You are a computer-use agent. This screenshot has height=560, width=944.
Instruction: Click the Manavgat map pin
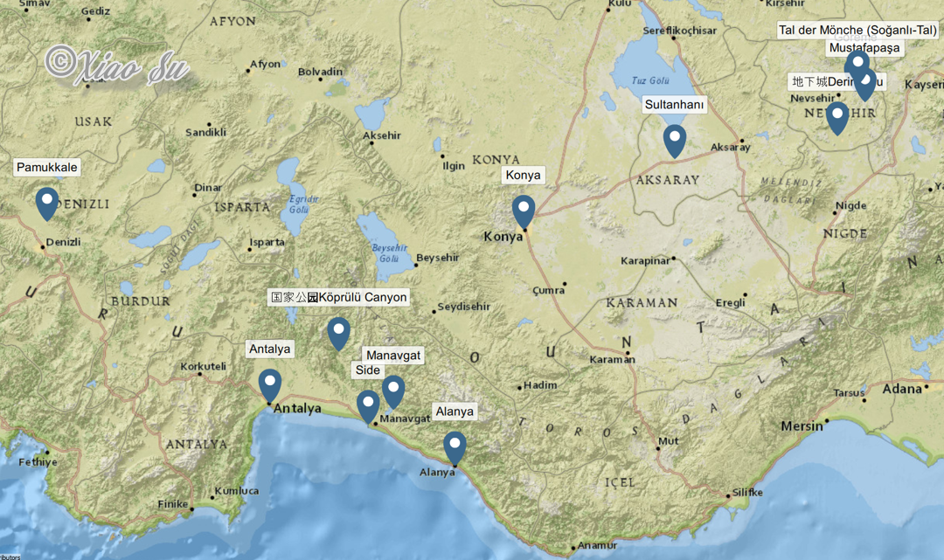[394, 390]
